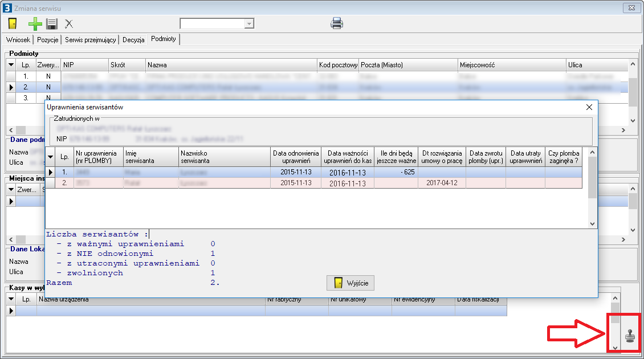Image resolution: width=644 pixels, height=359 pixels.
Task: Click Dt rozwiązania umowy o pracę header
Action: pos(442,157)
